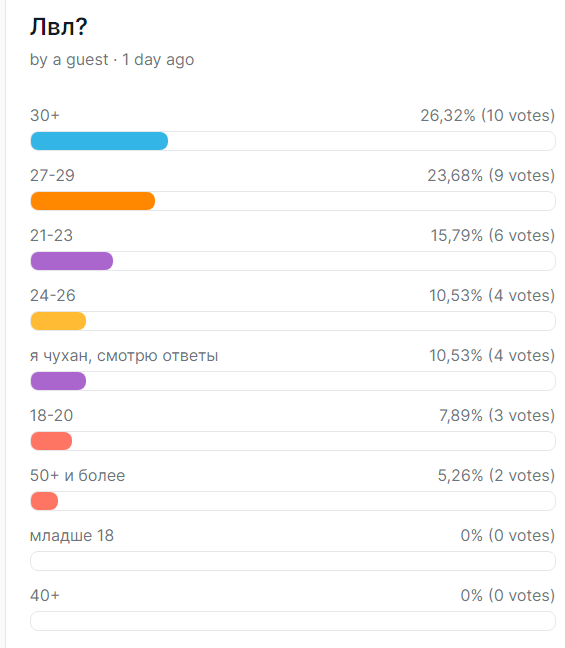Select the '30+' option label
The height and width of the screenshot is (648, 565).
point(45,115)
